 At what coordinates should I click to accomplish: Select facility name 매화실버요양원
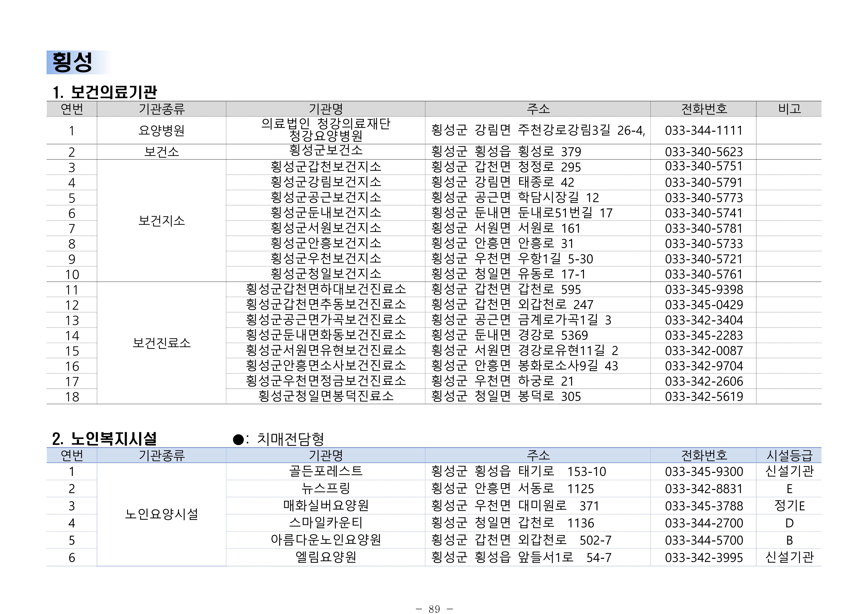click(x=326, y=506)
